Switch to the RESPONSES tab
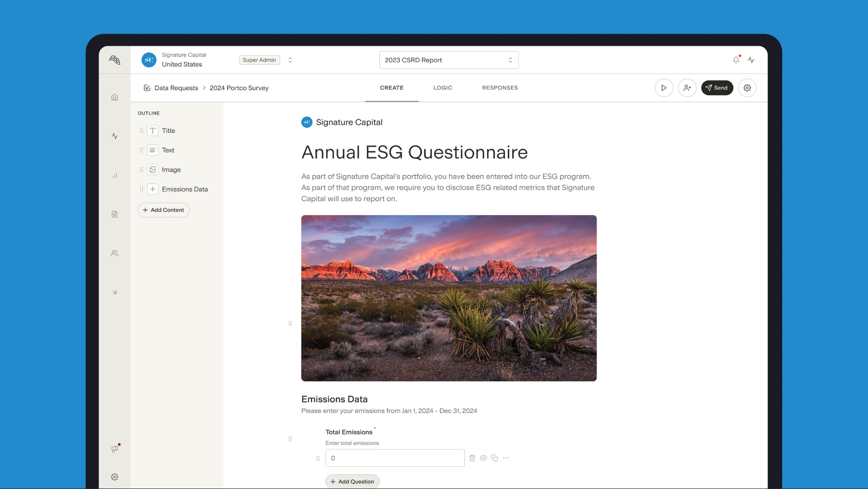The width and height of the screenshot is (868, 489). pyautogui.click(x=500, y=88)
